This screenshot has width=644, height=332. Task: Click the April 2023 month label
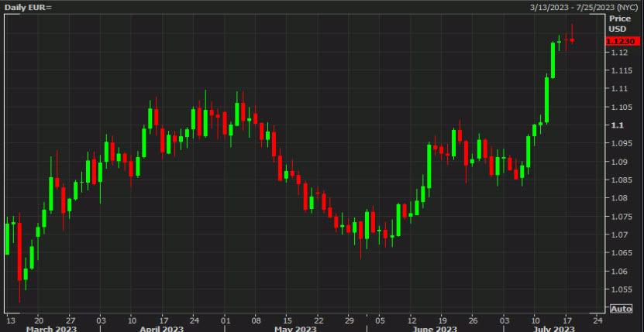pos(161,329)
